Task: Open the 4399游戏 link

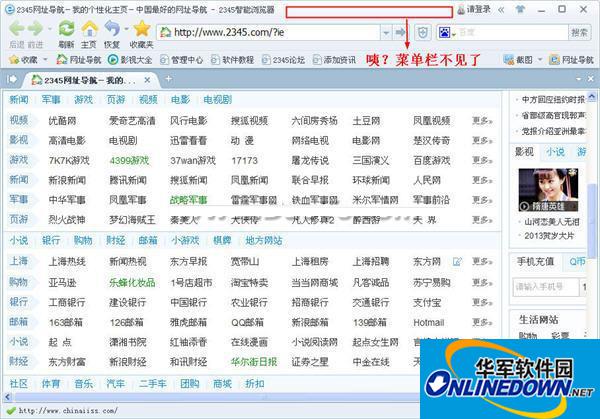Action: (129, 160)
